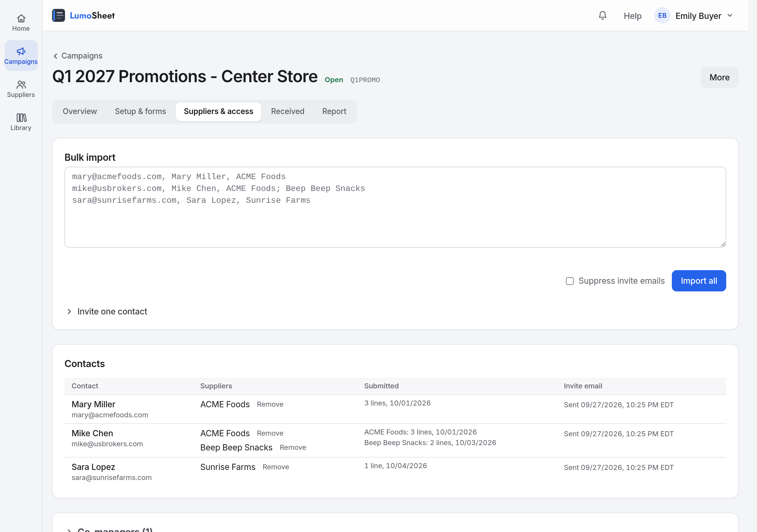757x532 pixels.
Task: Click the LumoSheet logo
Action: (x=83, y=15)
